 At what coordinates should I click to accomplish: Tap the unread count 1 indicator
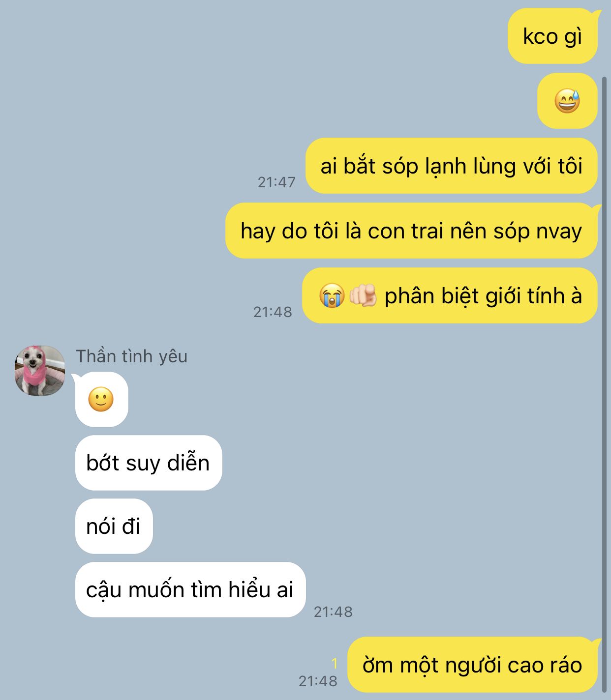335,664
